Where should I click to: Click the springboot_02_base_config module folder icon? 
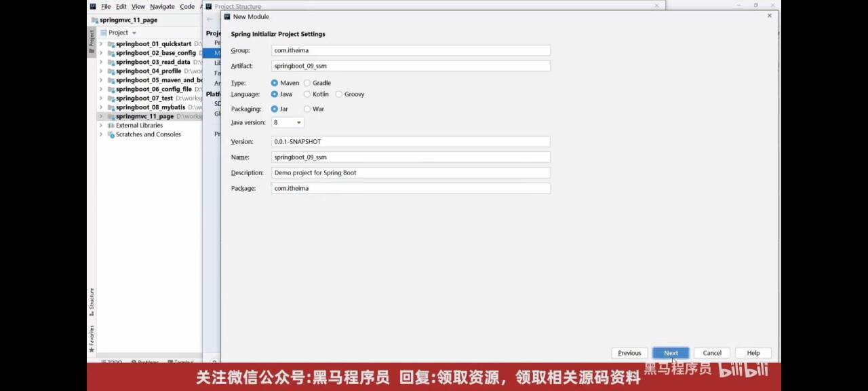click(x=111, y=53)
